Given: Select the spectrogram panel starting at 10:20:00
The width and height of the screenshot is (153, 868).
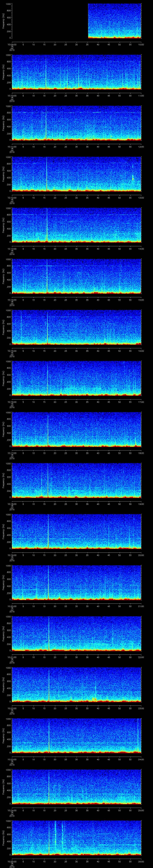Looking at the screenshot, I should pyautogui.click(x=76, y=583).
